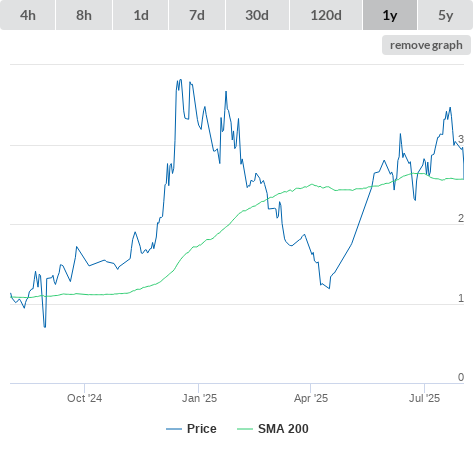Toggle the Price series in legend
Image resolution: width=474 pixels, height=455 pixels.
pos(202,429)
